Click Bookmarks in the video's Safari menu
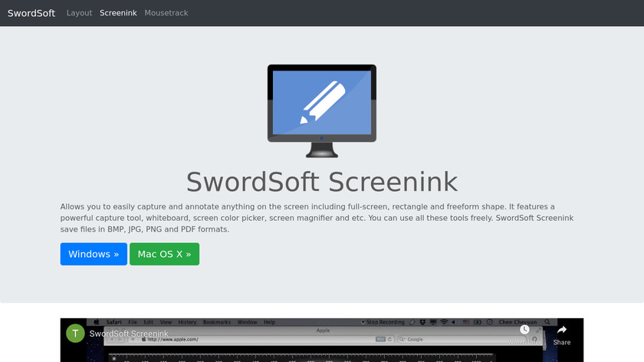Screen dimensions: 644x362 216,322
